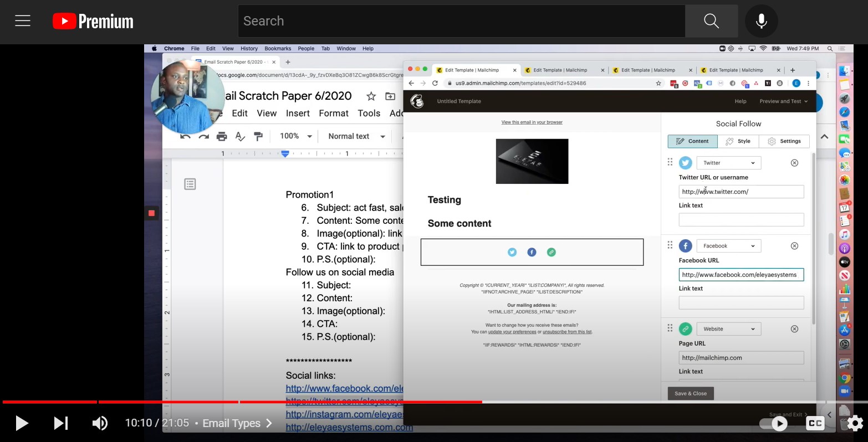Viewport: 868px width, 442px height.
Task: Open the YouTube hamburger guide menu
Action: point(23,21)
